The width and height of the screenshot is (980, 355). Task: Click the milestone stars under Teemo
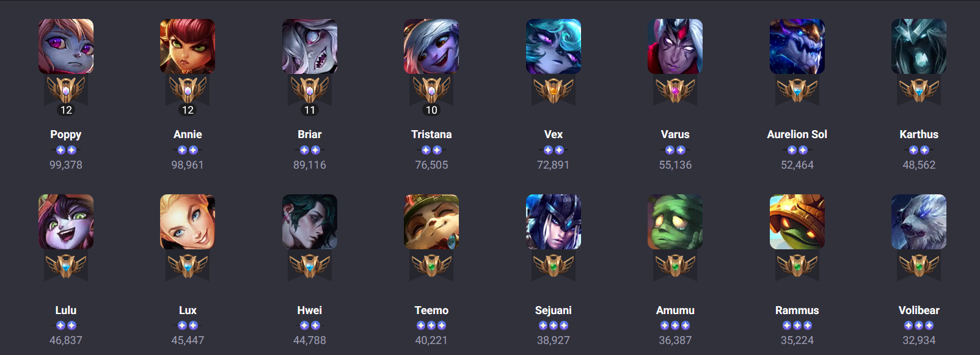431,326
